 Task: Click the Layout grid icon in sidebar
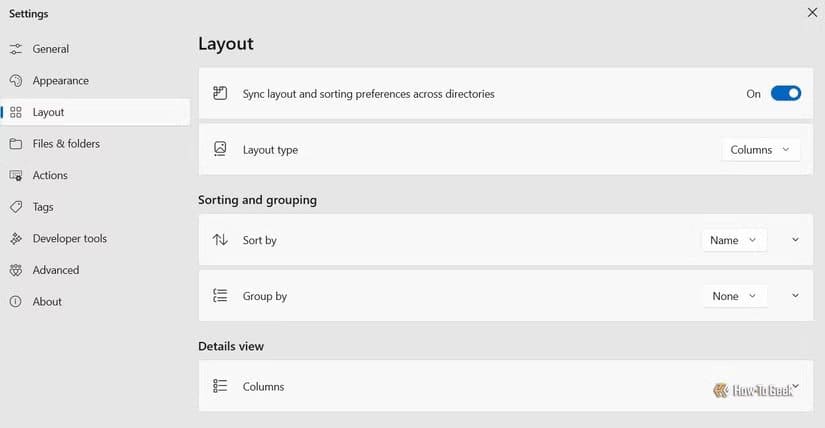(x=16, y=112)
